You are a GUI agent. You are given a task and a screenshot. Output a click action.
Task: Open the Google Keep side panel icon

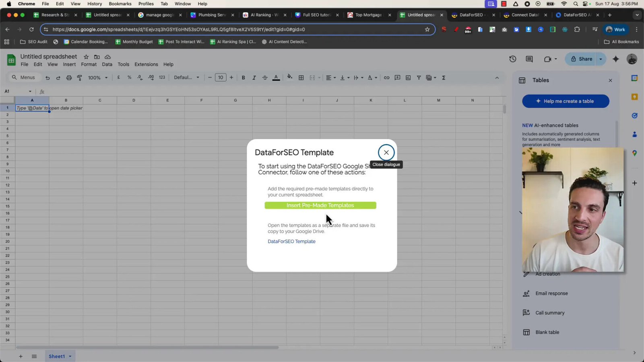pyautogui.click(x=634, y=97)
